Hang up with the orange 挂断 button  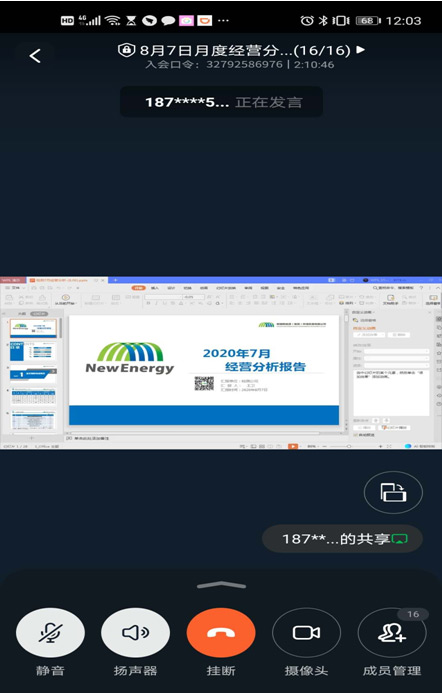pos(221,633)
